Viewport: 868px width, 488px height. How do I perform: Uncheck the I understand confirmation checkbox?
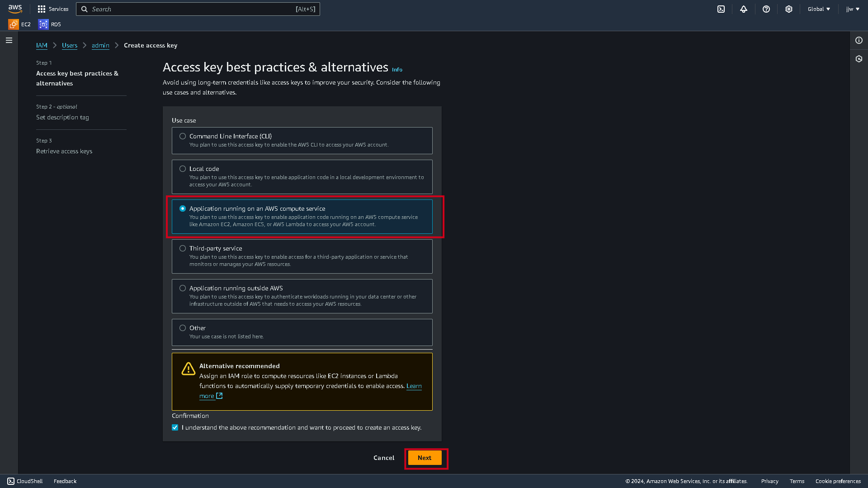click(175, 427)
